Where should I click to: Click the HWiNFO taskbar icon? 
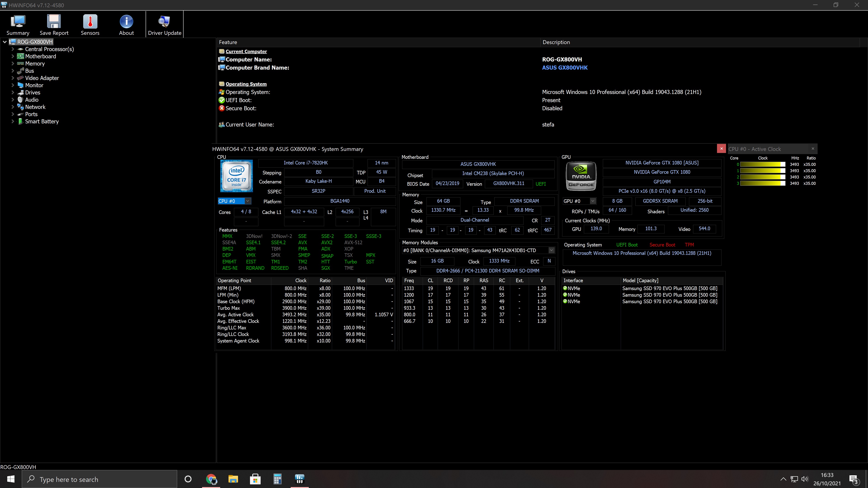coord(300,479)
